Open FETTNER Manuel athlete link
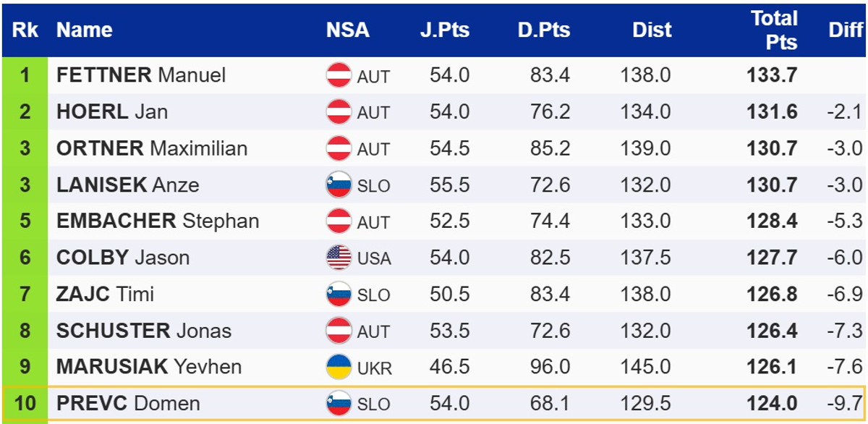The height and width of the screenshot is (424, 868). 141,75
